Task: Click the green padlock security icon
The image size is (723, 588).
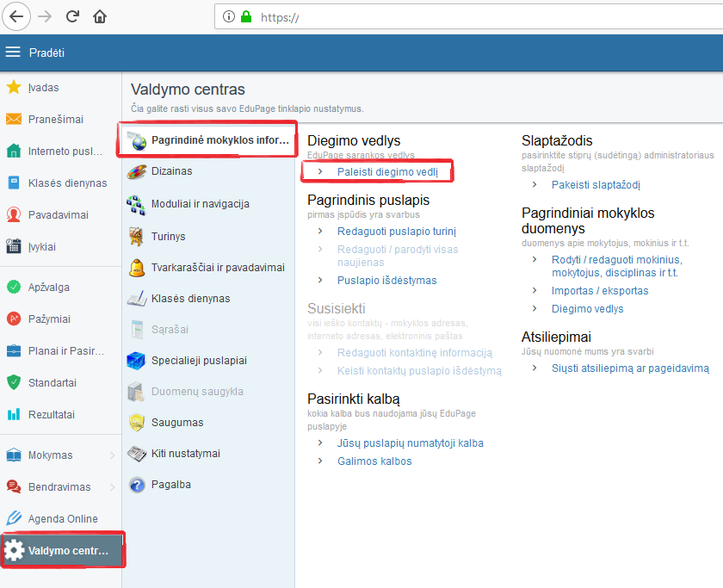Action: pyautogui.click(x=246, y=16)
